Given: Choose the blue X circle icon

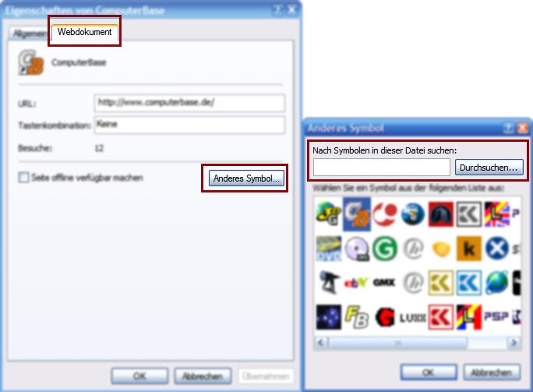Looking at the screenshot, I should click(497, 249).
